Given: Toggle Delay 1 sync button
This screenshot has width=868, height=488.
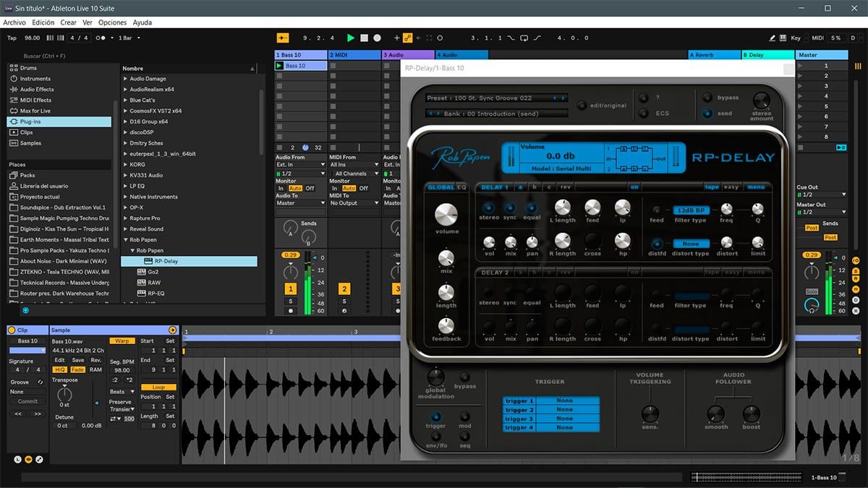Looking at the screenshot, I should tap(511, 208).
